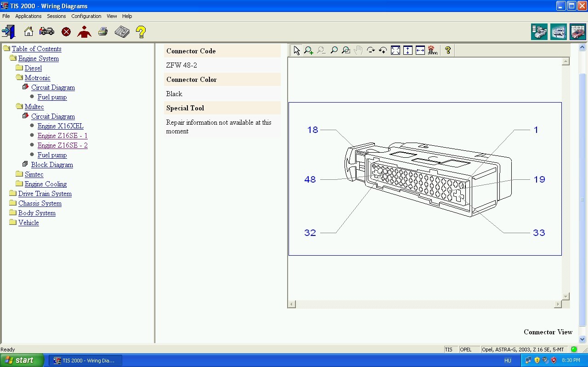Viewport: 588px width, 367px height.
Task: Click the Windows Start button
Action: 22,360
